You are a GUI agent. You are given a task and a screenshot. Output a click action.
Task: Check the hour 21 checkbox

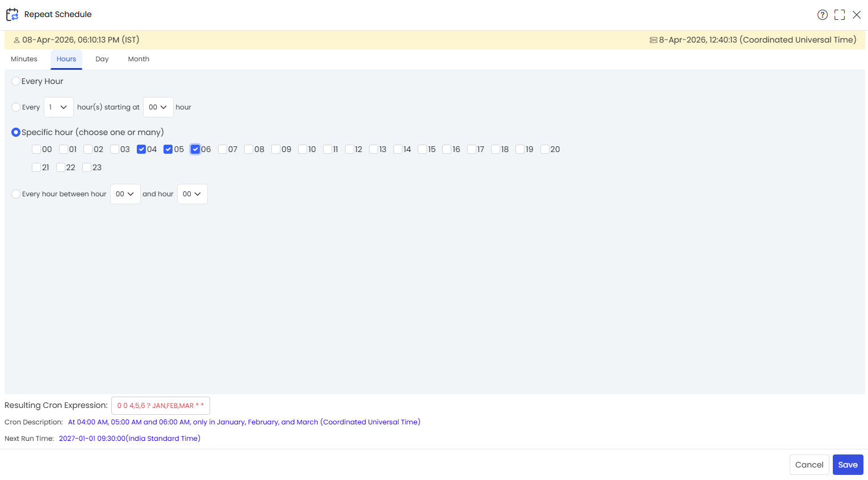36,167
